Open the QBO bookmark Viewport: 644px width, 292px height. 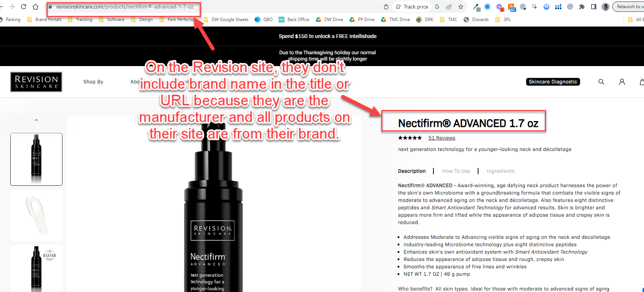point(264,20)
